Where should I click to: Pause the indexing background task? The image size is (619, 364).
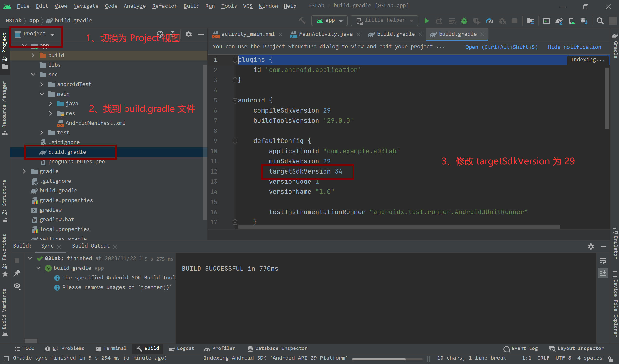pyautogui.click(x=428, y=359)
